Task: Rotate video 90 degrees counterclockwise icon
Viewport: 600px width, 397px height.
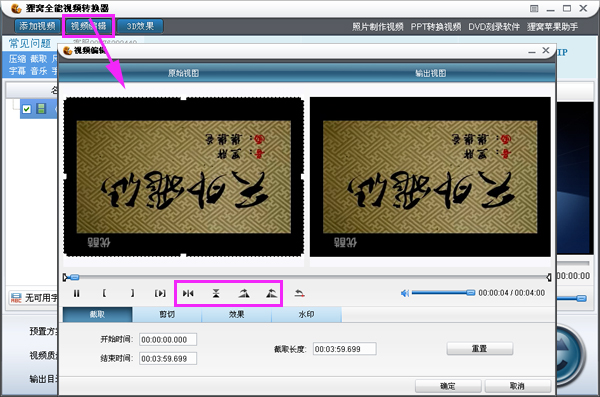Action: click(x=271, y=293)
